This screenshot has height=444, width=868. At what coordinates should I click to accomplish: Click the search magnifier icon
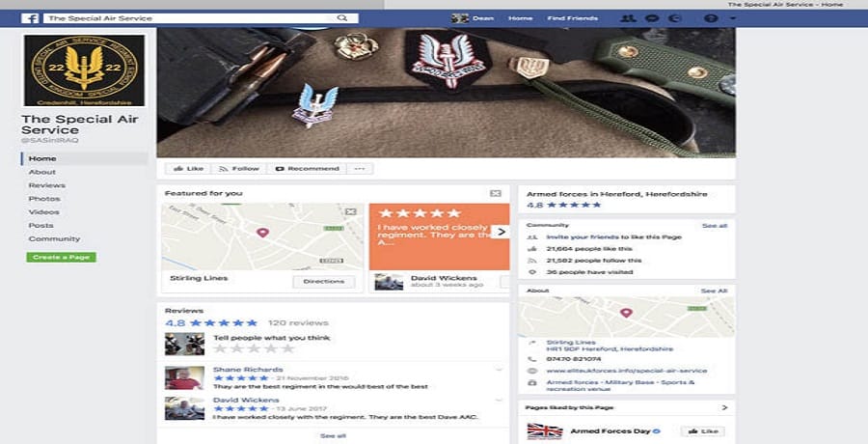pyautogui.click(x=342, y=18)
